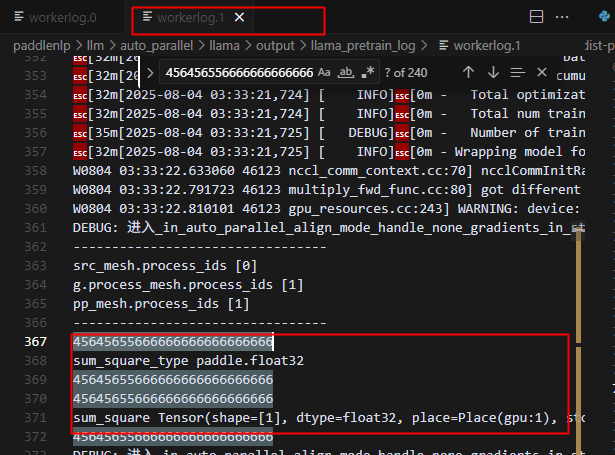Close the find widget
This screenshot has height=455, width=615.
[542, 72]
